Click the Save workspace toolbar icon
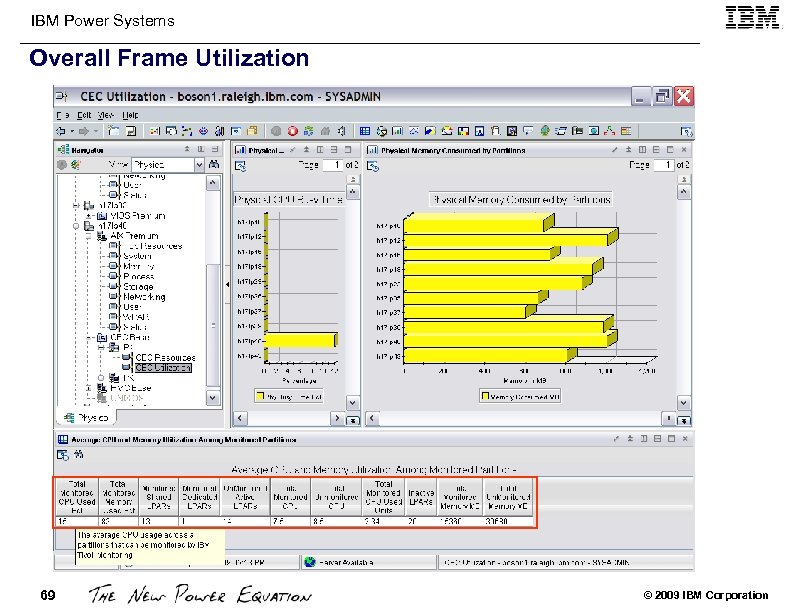 131,131
